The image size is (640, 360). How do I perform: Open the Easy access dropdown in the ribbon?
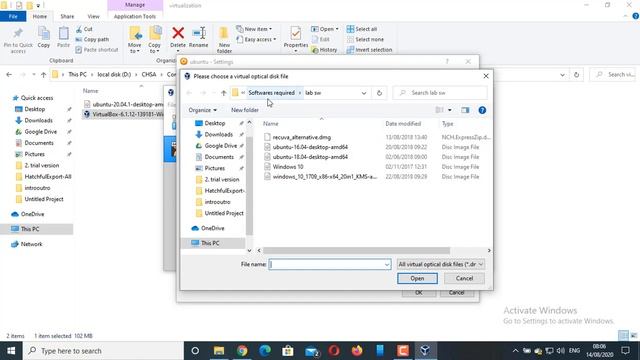256,39
